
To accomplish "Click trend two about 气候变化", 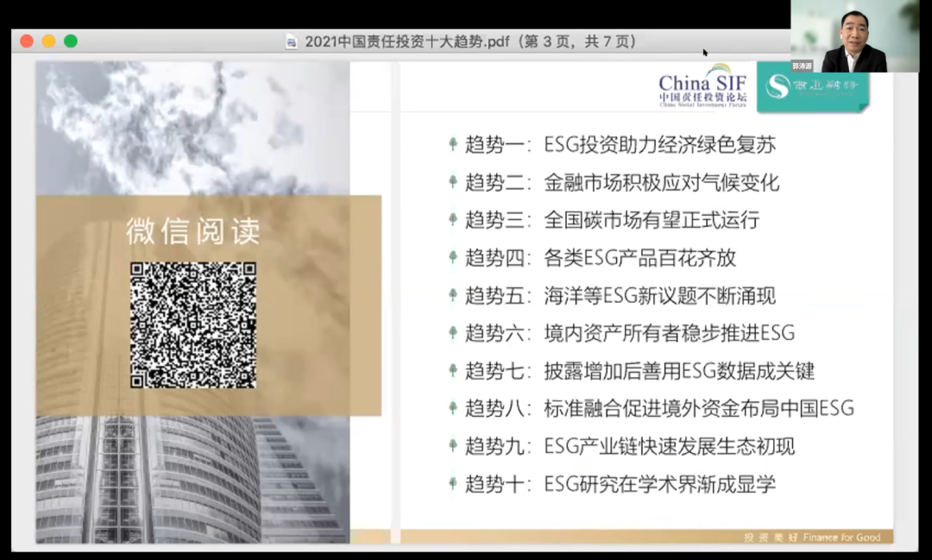I will click(x=614, y=182).
